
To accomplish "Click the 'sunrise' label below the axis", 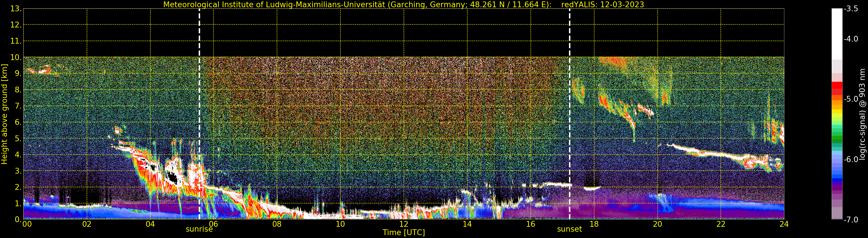I will 199,229.
